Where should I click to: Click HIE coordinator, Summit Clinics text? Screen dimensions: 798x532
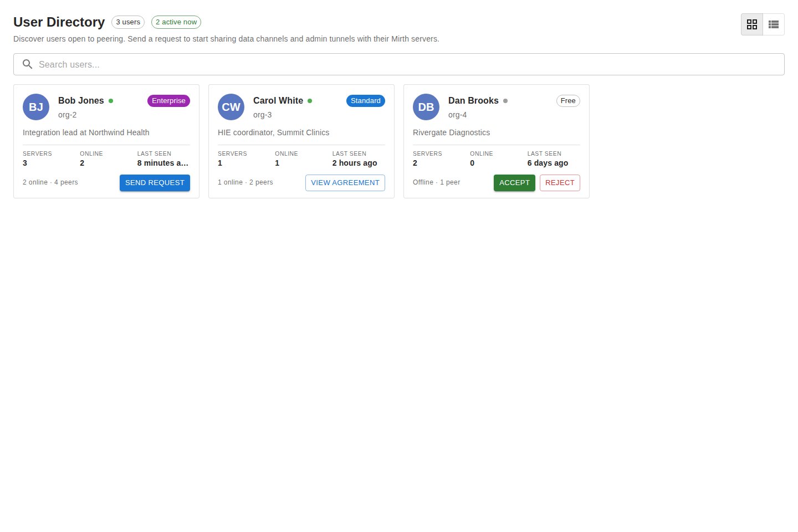(x=274, y=132)
